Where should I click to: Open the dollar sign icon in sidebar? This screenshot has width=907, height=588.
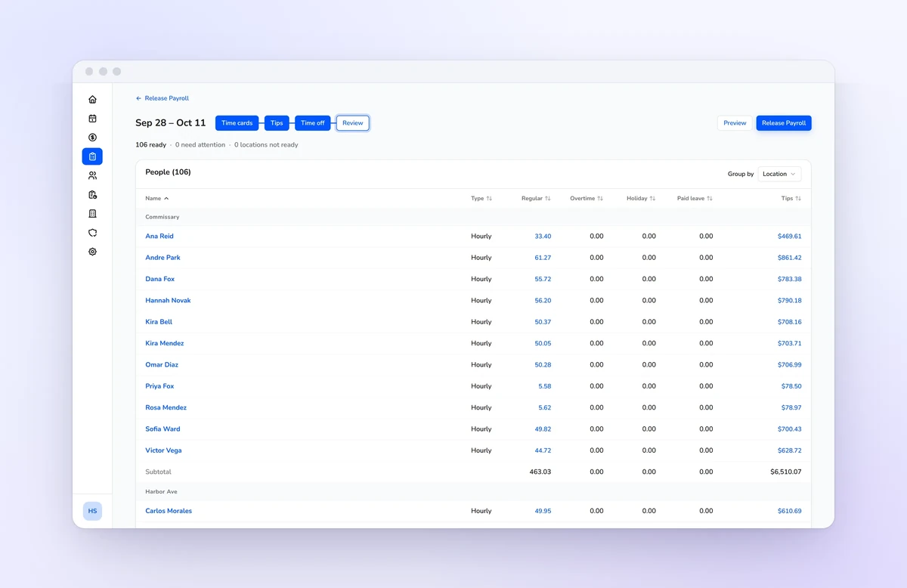(x=92, y=138)
